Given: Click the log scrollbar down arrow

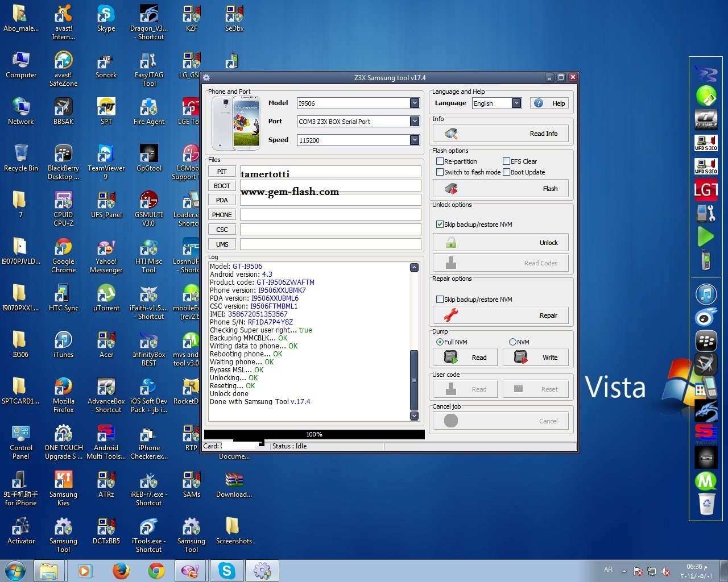Looking at the screenshot, I should point(414,416).
